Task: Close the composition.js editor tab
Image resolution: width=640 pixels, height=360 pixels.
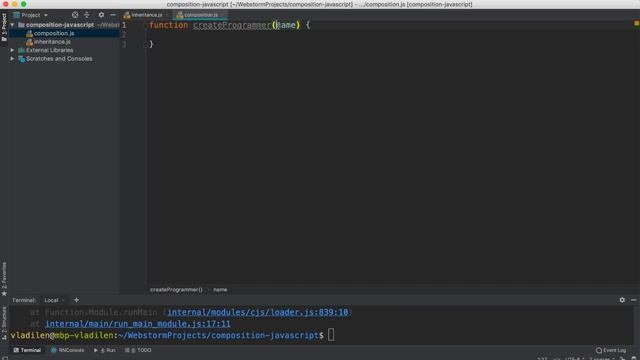Action: (222, 15)
